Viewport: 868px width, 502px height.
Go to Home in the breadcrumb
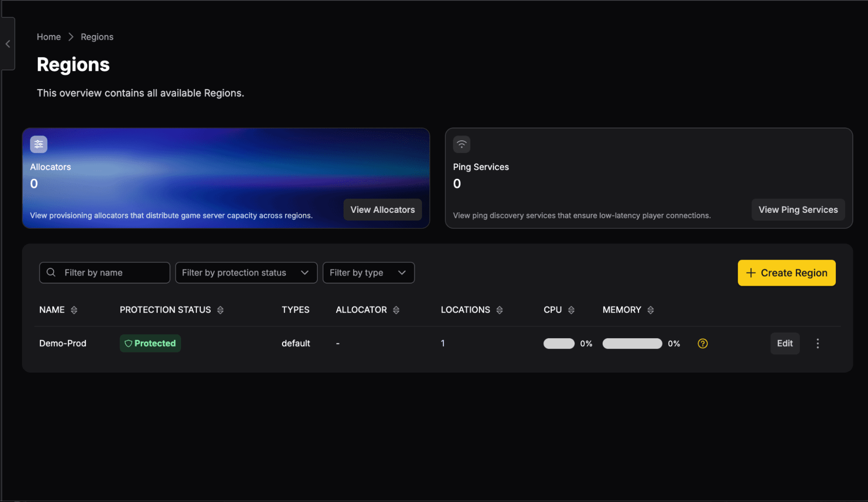click(x=49, y=37)
